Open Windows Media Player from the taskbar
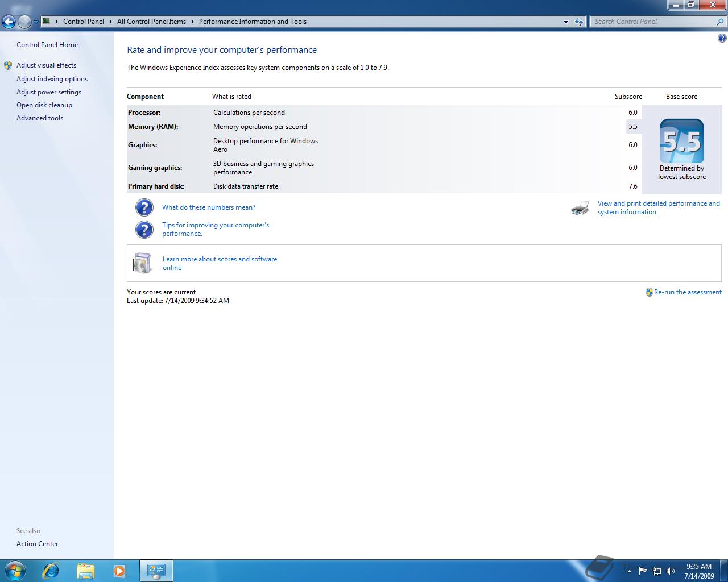Viewport: 728px width, 582px height. click(120, 571)
